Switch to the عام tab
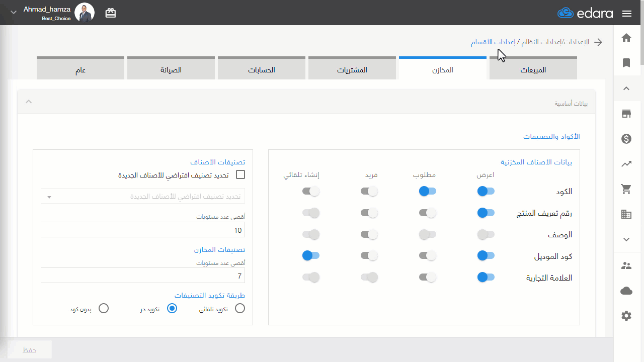The width and height of the screenshot is (644, 362). click(80, 68)
